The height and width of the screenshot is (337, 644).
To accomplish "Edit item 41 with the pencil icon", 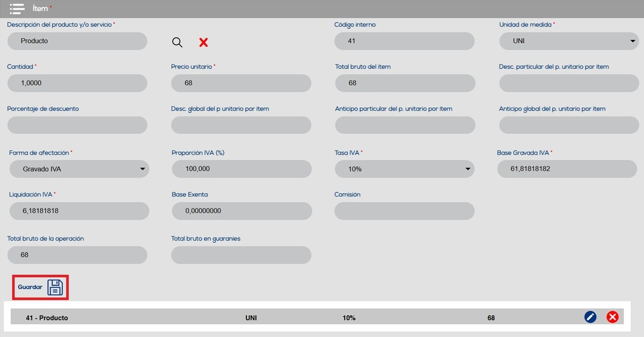I will pyautogui.click(x=590, y=317).
